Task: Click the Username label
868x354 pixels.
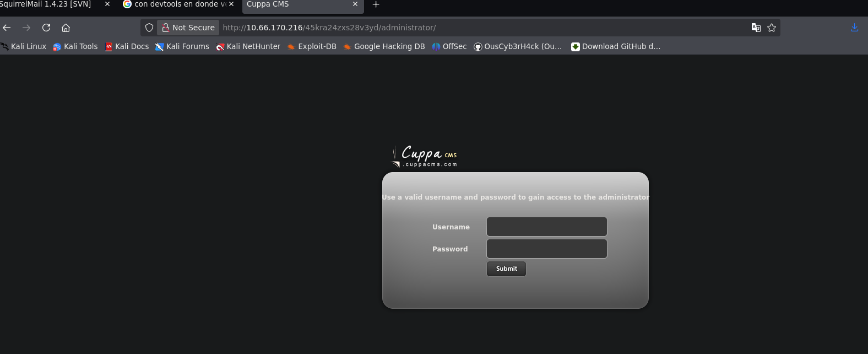Action: click(x=451, y=227)
